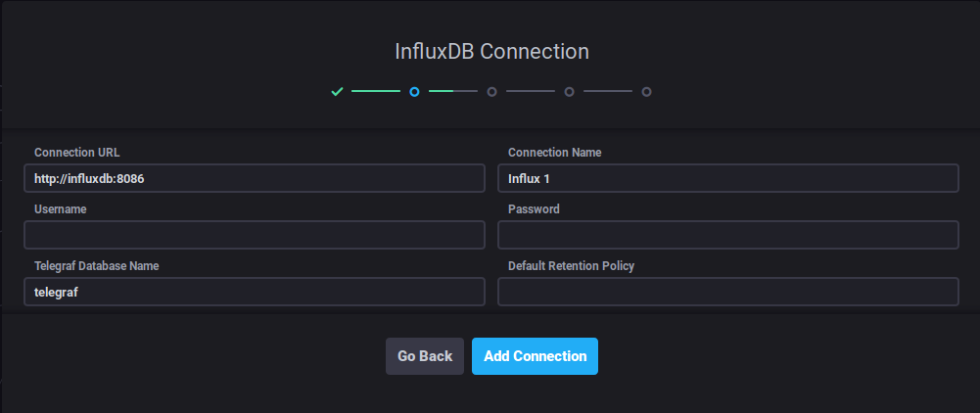Select the Telegraf Database Name label
The image size is (980, 413).
coord(97,266)
